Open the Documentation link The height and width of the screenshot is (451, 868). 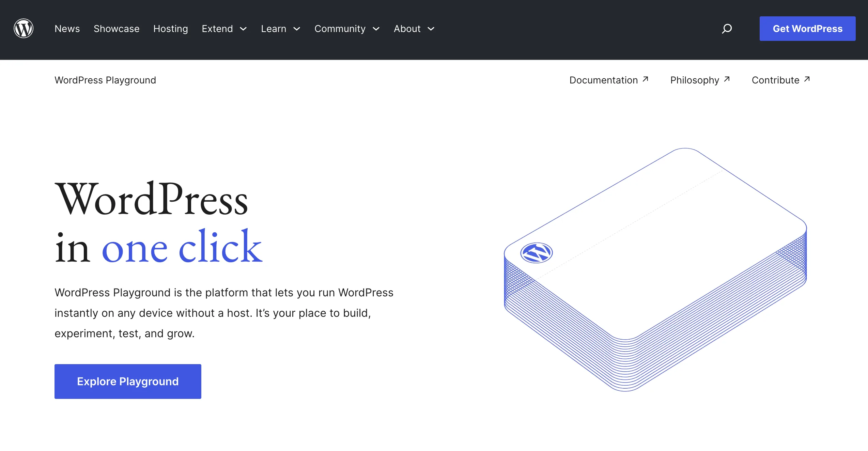pyautogui.click(x=603, y=80)
